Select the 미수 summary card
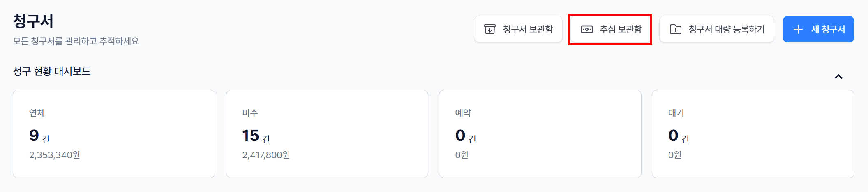 click(x=327, y=134)
